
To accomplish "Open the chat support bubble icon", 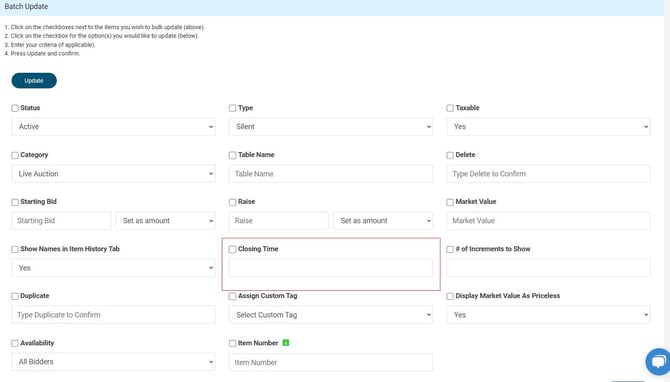I will point(658,361).
